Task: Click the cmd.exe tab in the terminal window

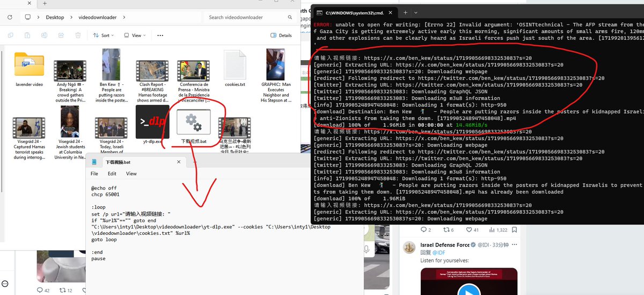Action: (354, 12)
